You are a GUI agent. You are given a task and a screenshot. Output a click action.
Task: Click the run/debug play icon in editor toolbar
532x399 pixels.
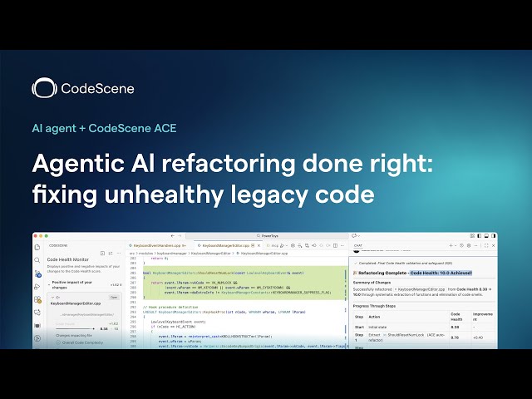pos(282,245)
